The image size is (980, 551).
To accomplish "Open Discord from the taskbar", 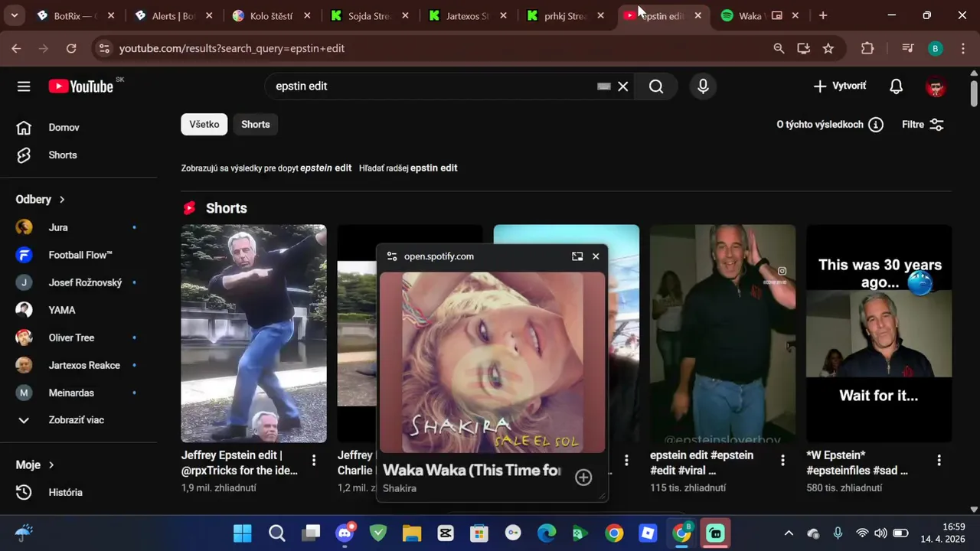I will point(345,533).
